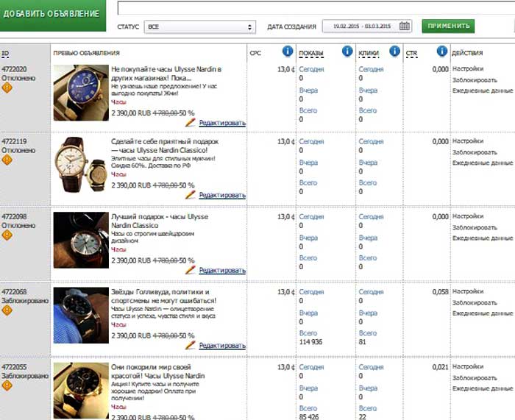The width and height of the screenshot is (515, 420).
Task: Click the Показы column header
Action: [311, 53]
